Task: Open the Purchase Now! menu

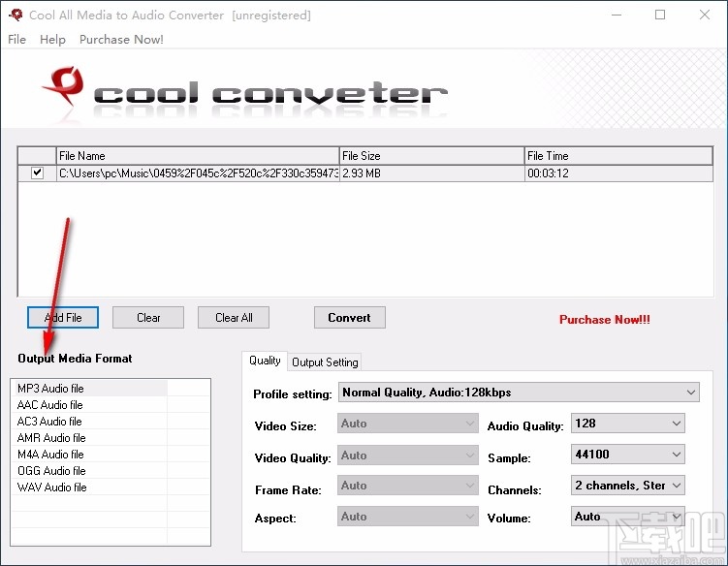Action: point(121,40)
